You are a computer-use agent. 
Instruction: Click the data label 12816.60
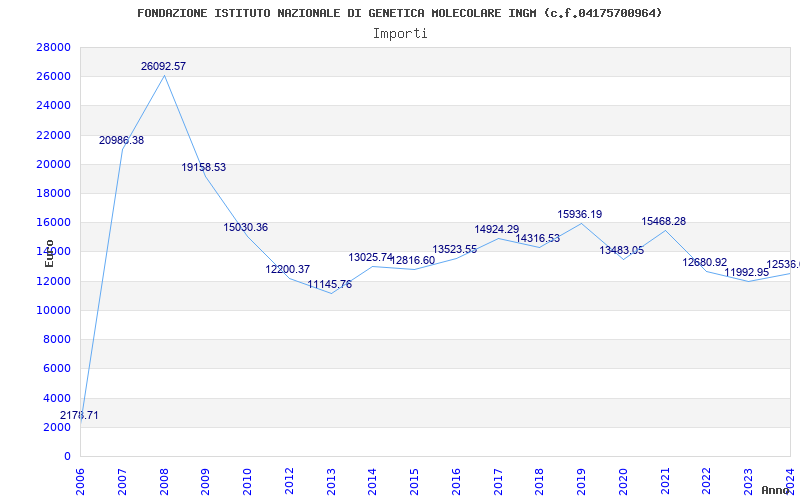413,261
